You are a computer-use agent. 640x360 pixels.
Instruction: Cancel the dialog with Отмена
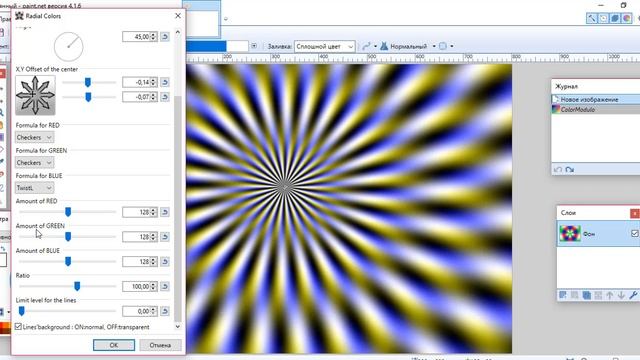(x=160, y=345)
